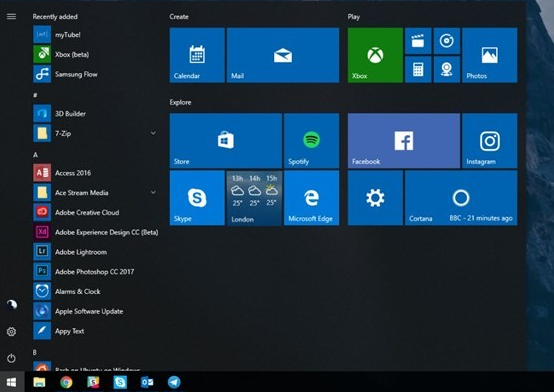Open the taskbar app beside Chrome
Image resolution: width=554 pixels, height=392 pixels.
click(x=93, y=382)
